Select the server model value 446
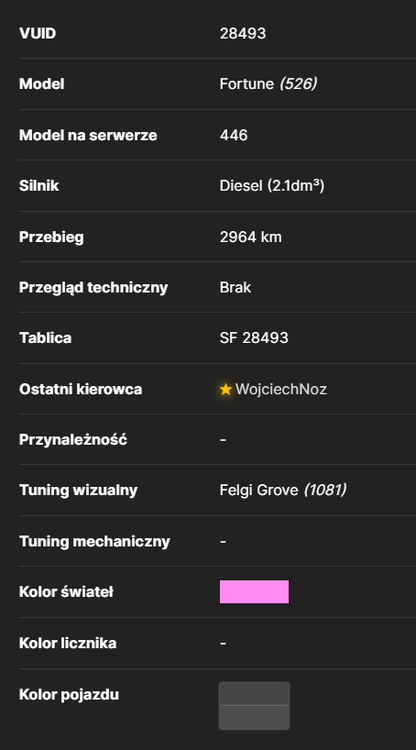The width and height of the screenshot is (416, 750). (234, 135)
